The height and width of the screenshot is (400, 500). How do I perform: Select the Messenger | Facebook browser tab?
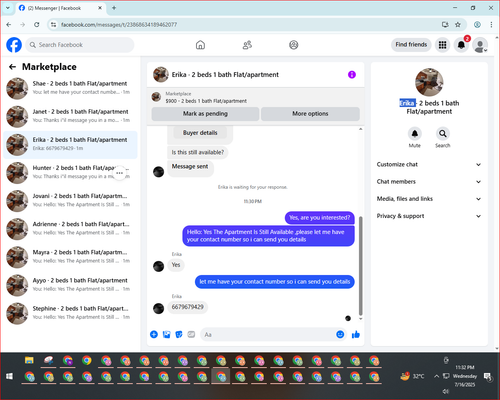click(60, 8)
